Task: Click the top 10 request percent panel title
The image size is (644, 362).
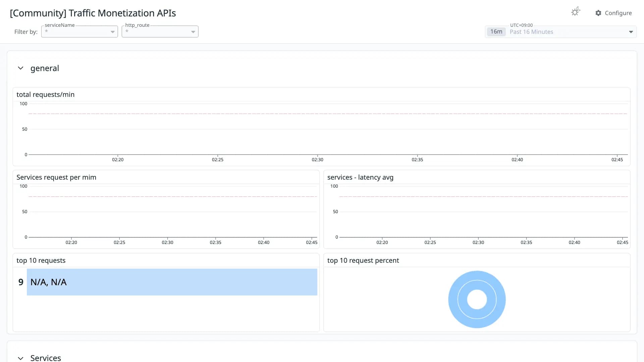Action: click(x=363, y=260)
